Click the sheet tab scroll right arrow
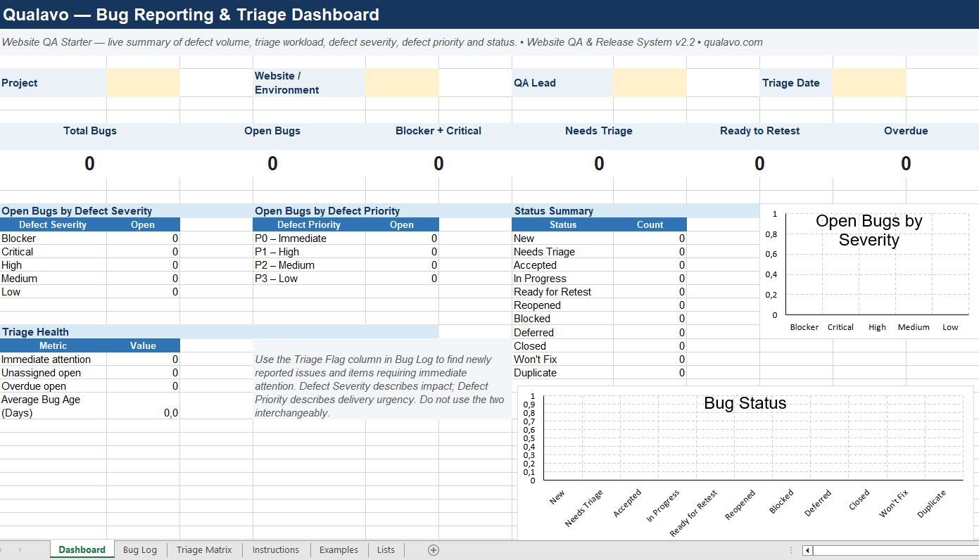The image size is (979, 560). 20,550
